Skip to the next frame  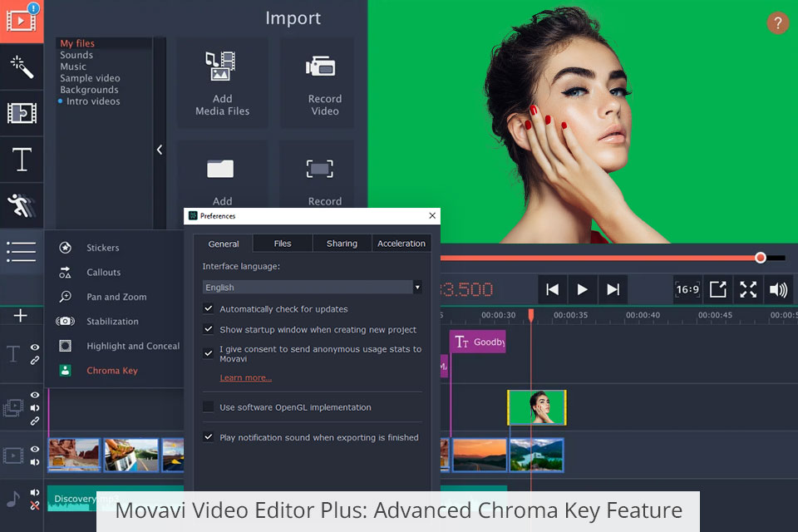click(x=613, y=289)
